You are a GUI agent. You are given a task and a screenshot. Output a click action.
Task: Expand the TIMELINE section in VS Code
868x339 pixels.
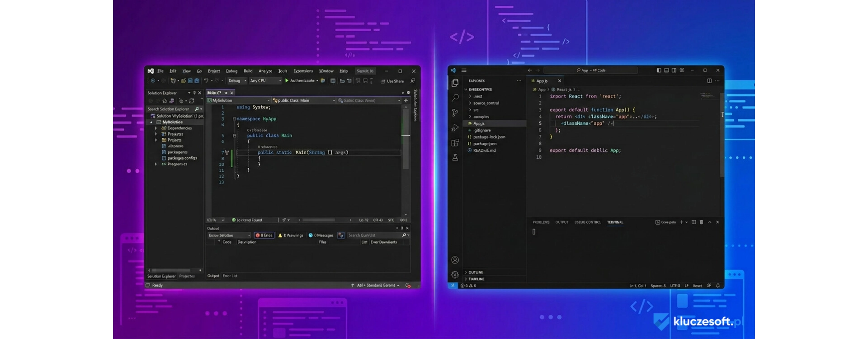[495, 279]
